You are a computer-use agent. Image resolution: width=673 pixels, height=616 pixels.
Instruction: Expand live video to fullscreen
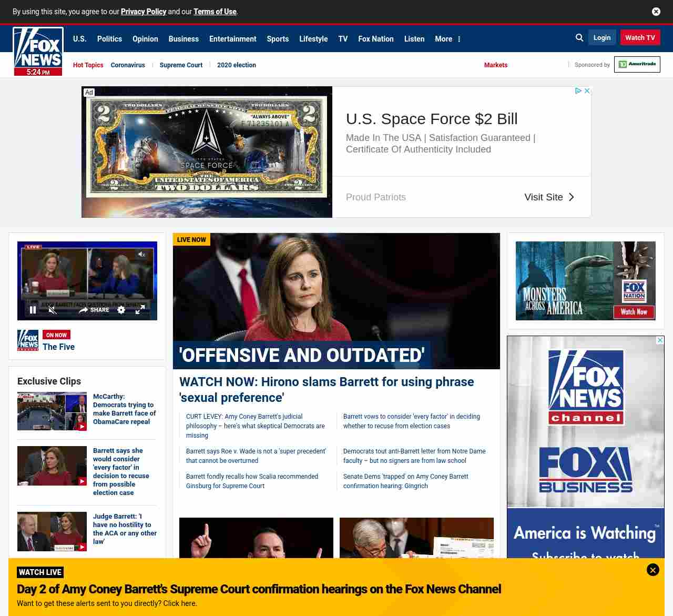(140, 310)
